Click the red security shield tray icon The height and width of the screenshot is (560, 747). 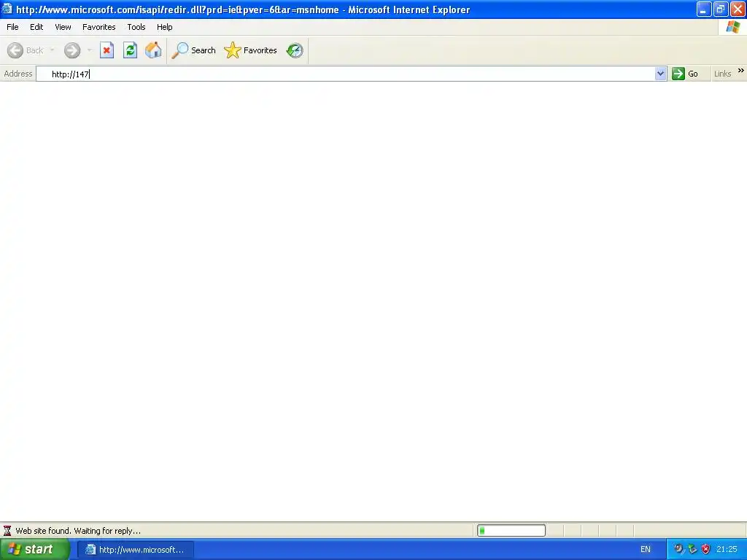pos(705,549)
